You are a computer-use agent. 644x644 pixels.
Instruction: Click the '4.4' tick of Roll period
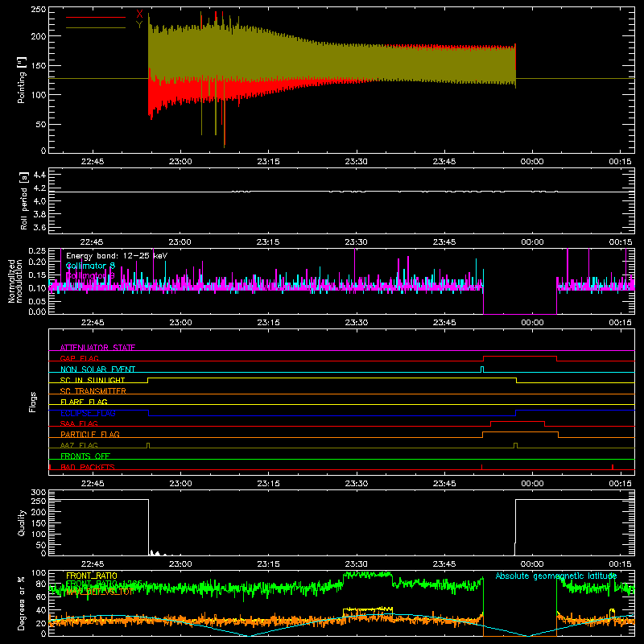point(39,175)
